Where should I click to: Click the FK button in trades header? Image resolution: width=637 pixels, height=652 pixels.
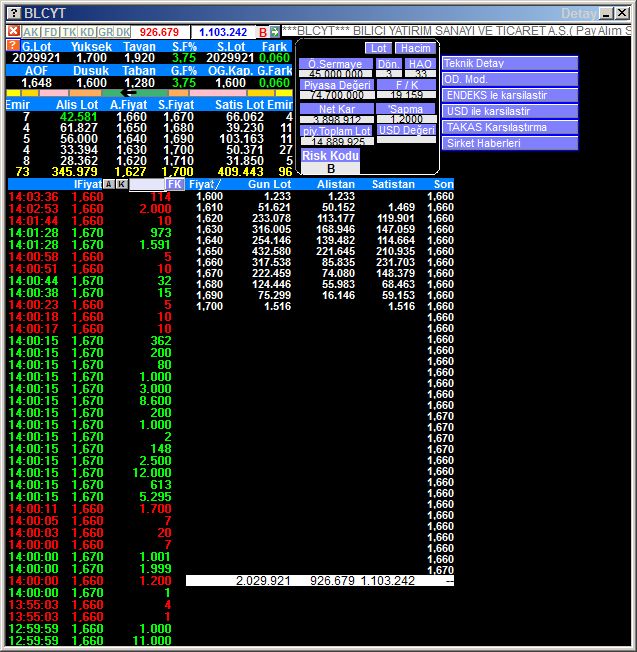[175, 184]
